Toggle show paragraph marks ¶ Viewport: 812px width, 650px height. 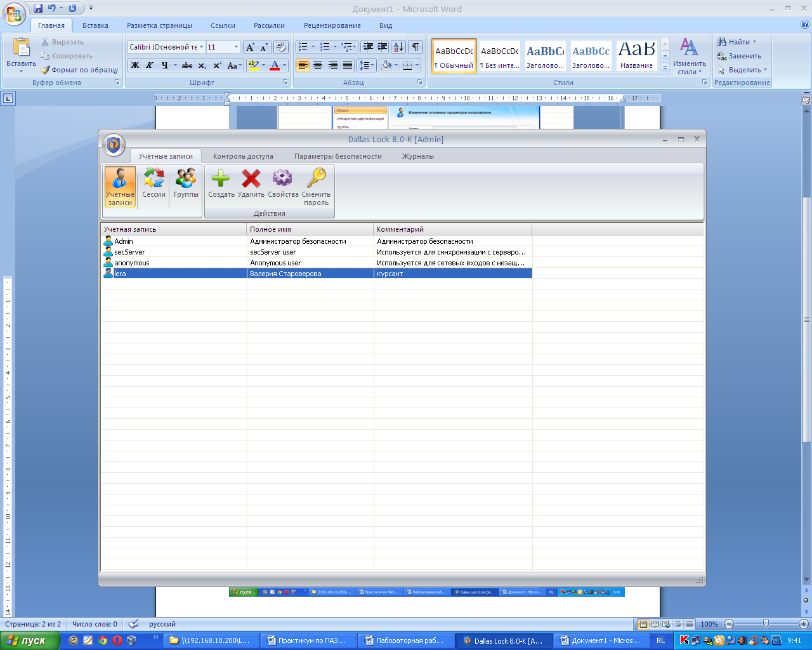coord(416,47)
